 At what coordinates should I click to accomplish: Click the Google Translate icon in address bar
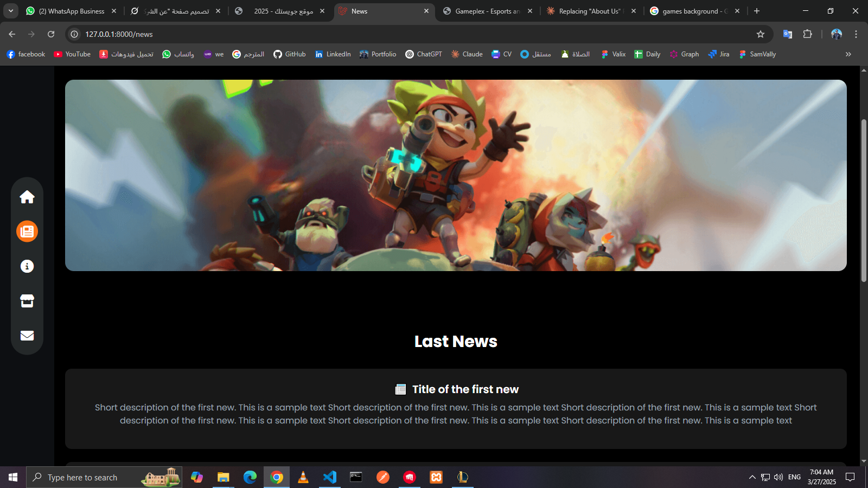pyautogui.click(x=788, y=34)
